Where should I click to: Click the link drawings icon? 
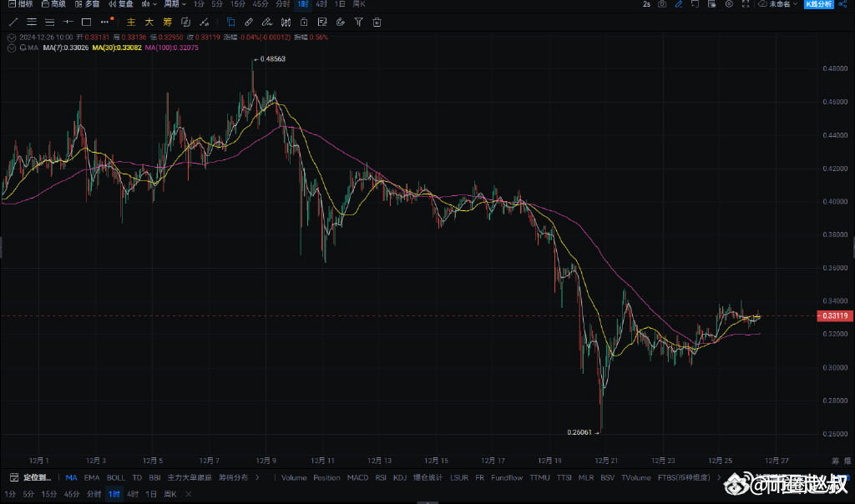click(249, 23)
